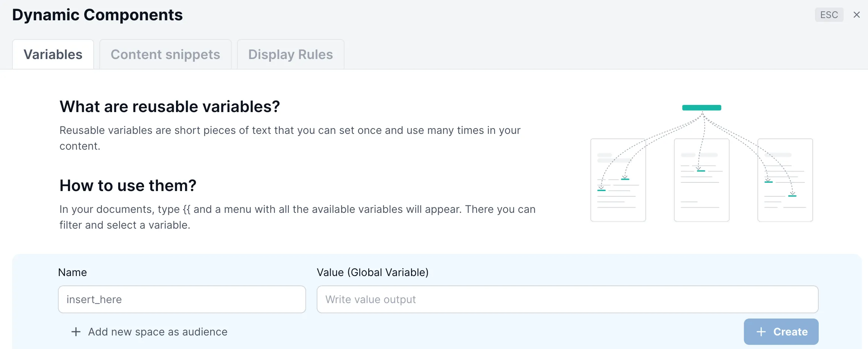
Task: Click the Create button
Action: (781, 332)
